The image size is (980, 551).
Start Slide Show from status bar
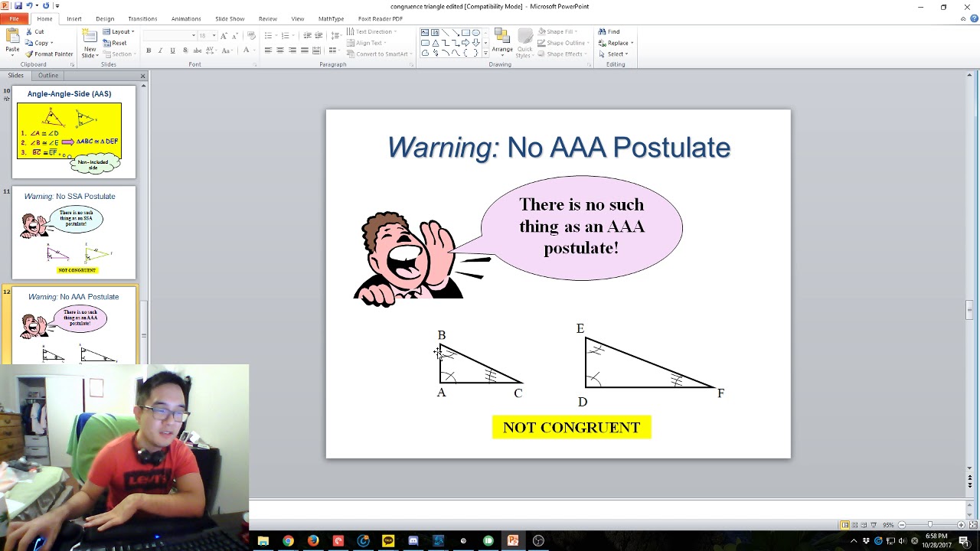(874, 525)
